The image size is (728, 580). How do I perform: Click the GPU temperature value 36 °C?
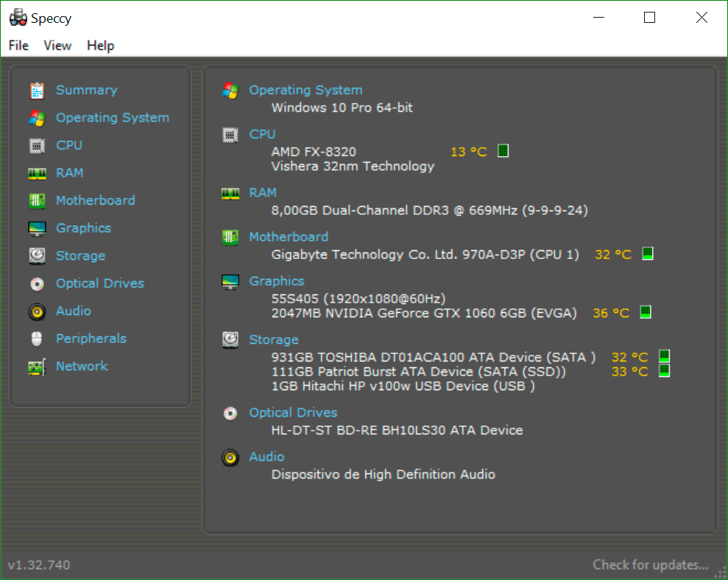coord(611,314)
